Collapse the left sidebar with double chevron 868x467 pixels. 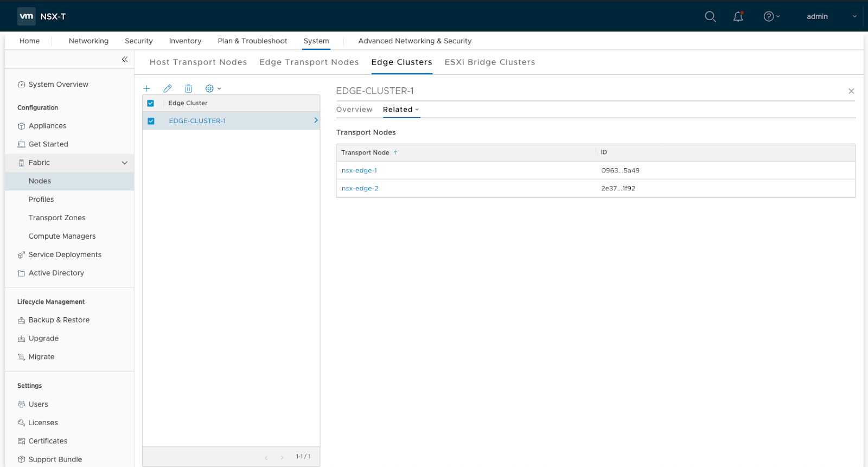click(125, 60)
